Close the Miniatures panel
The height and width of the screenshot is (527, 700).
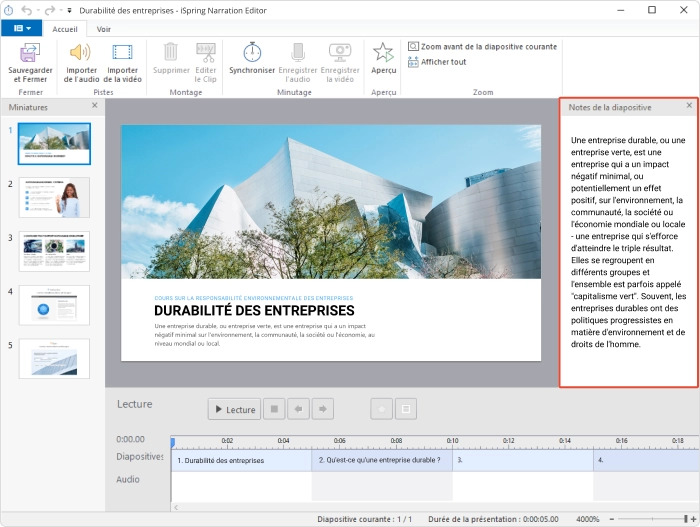tap(95, 105)
